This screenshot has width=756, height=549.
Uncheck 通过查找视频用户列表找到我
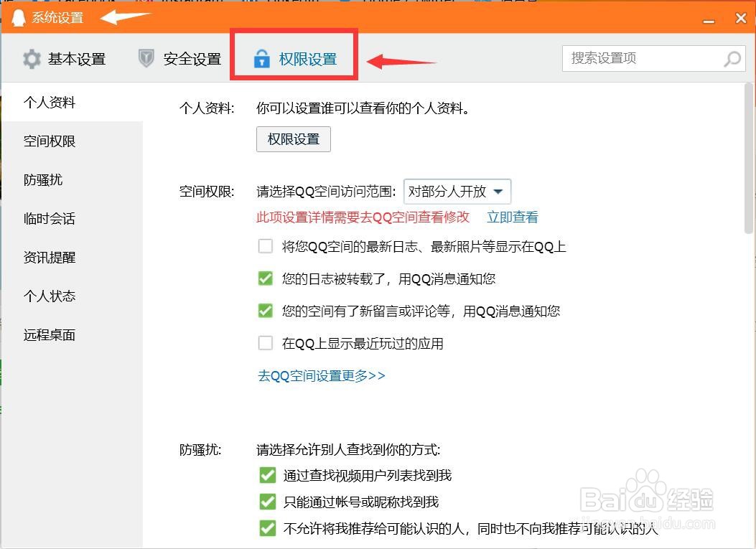click(x=267, y=474)
